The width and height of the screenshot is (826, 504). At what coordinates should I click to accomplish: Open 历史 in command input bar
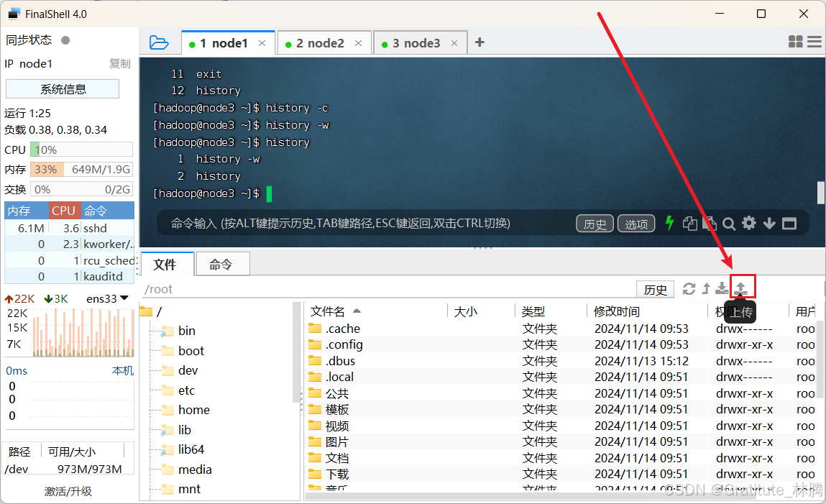(595, 224)
